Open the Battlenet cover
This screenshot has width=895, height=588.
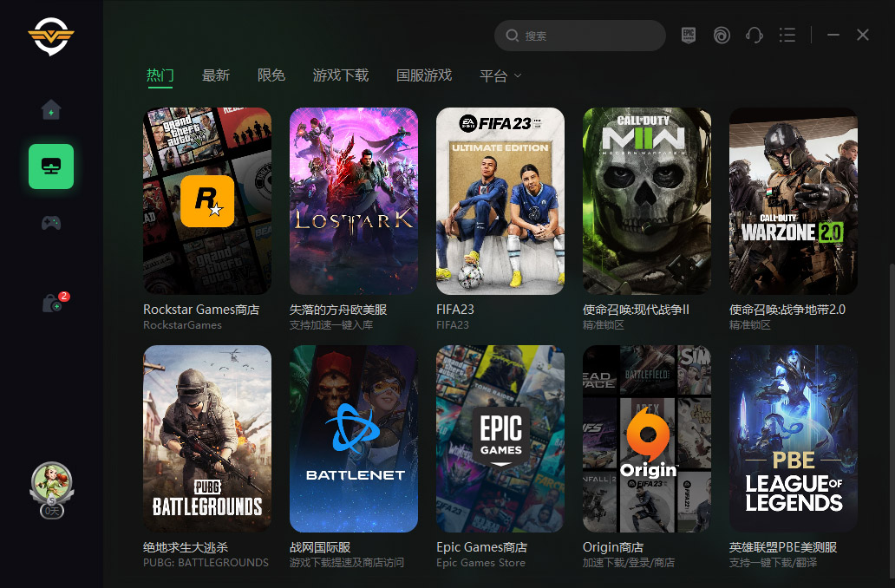354,439
